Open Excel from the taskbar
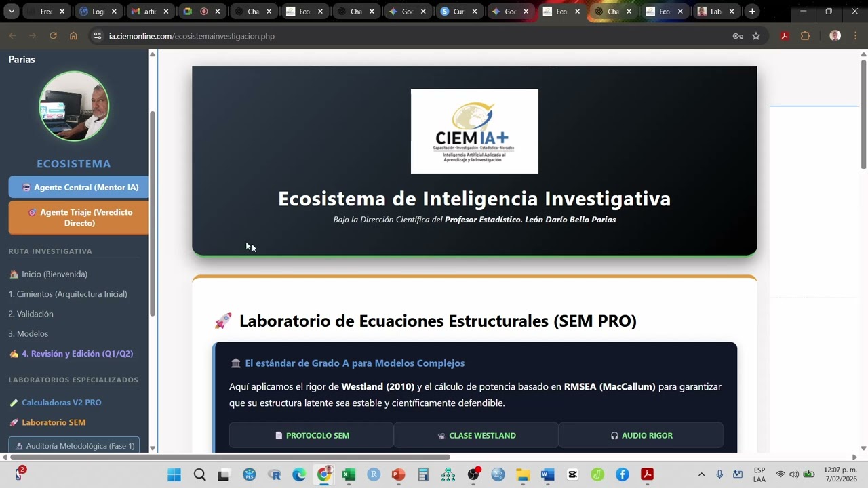This screenshot has height=488, width=868. pyautogui.click(x=349, y=474)
